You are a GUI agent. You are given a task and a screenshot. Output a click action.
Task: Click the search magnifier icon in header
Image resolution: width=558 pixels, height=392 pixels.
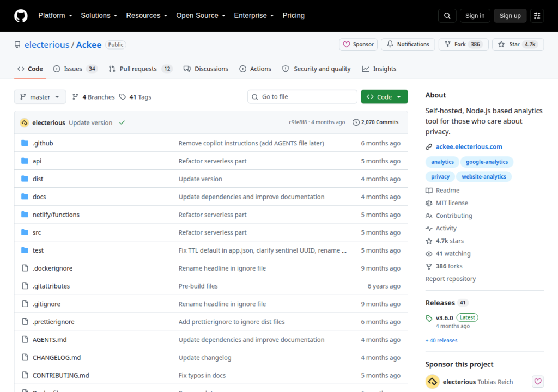point(447,16)
